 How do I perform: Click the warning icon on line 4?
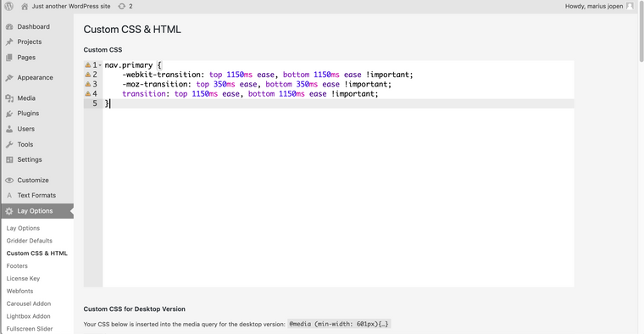pyautogui.click(x=87, y=93)
